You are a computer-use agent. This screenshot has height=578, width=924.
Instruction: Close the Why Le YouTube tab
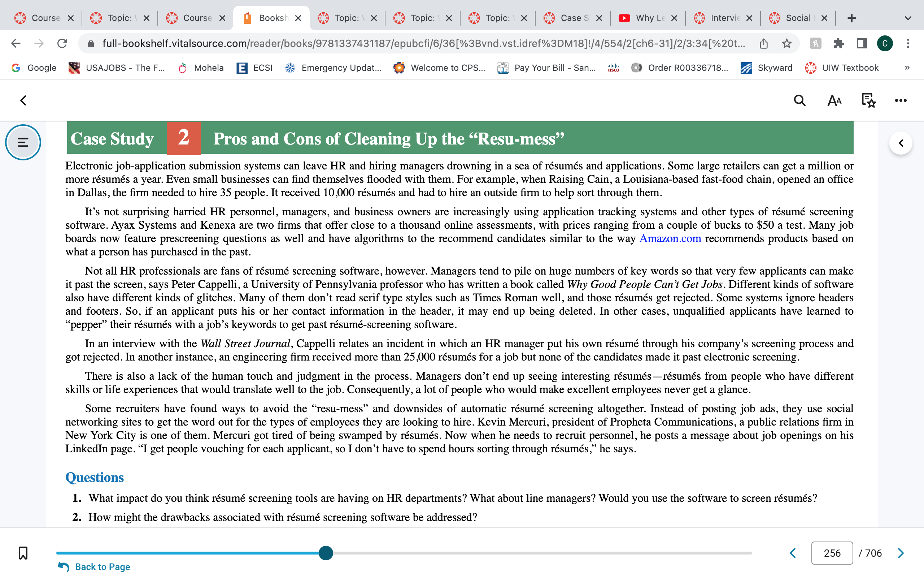pos(674,18)
